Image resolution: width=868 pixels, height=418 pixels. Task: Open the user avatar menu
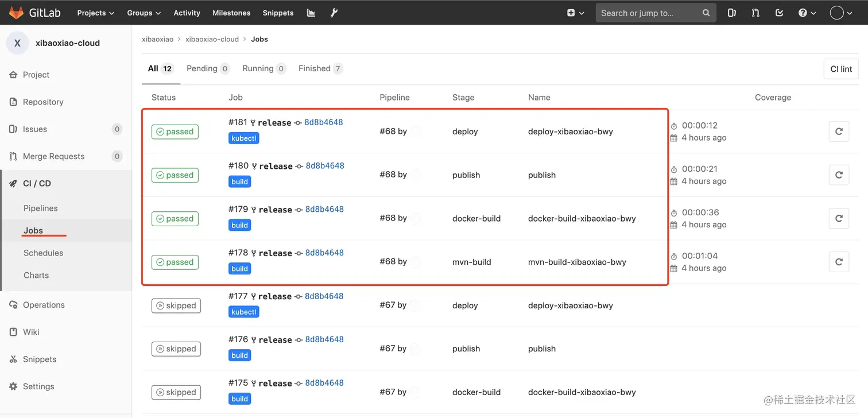[840, 13]
